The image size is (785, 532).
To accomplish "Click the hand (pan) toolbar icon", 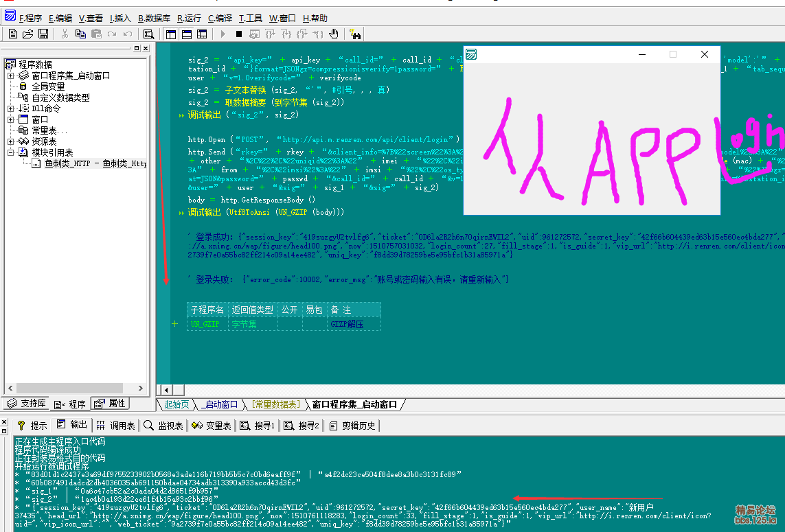I will [334, 34].
